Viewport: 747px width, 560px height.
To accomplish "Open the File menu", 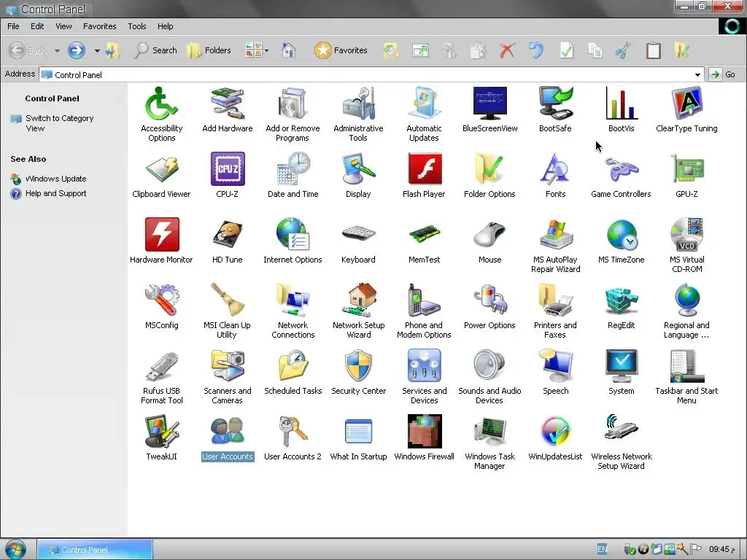I will pyautogui.click(x=13, y=26).
